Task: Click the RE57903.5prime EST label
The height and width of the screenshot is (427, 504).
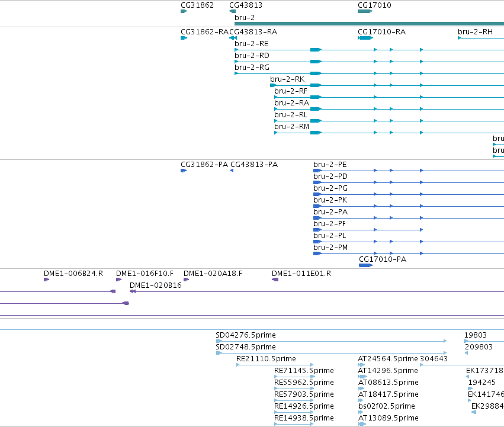Action: point(304,394)
